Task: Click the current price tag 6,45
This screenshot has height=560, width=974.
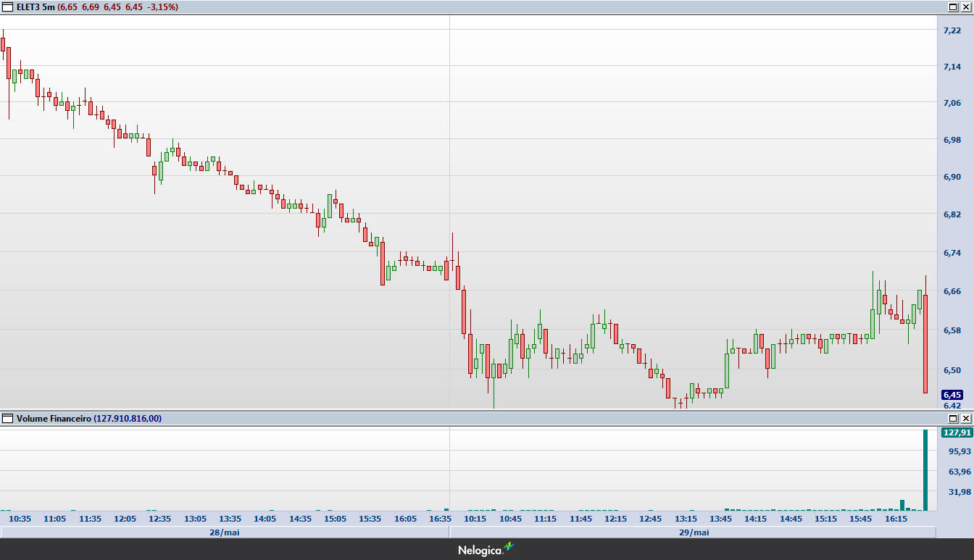Action: tap(952, 395)
